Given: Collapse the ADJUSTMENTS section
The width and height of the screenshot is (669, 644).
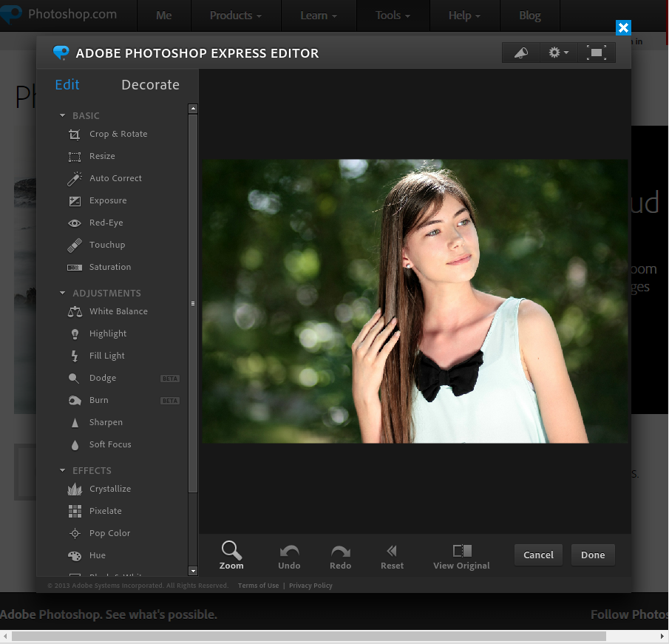Looking at the screenshot, I should click(62, 293).
